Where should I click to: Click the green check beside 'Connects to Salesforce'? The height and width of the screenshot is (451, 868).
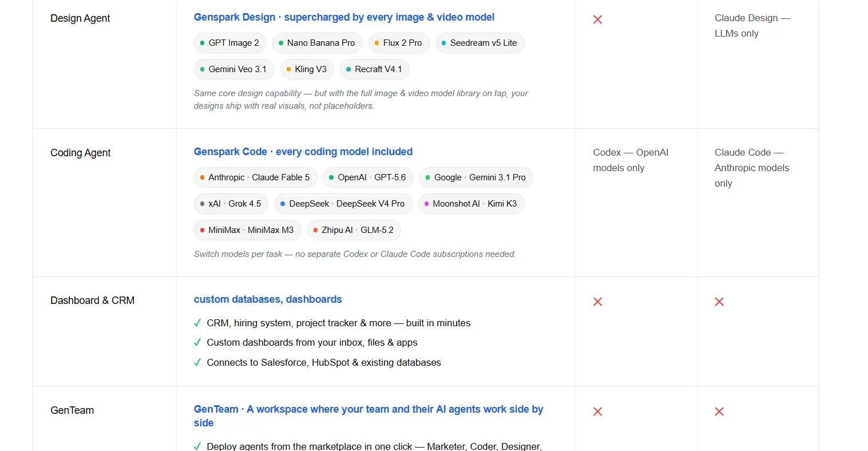pyautogui.click(x=197, y=362)
